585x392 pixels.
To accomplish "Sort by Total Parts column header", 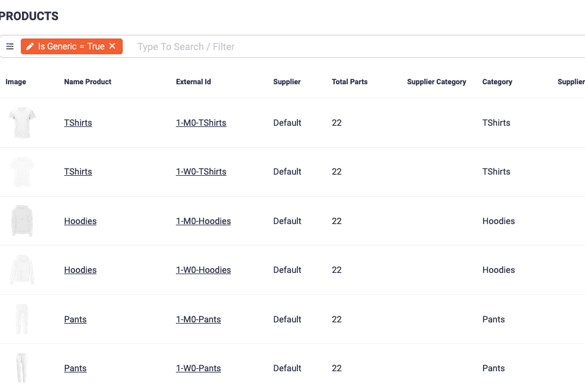I will 349,82.
